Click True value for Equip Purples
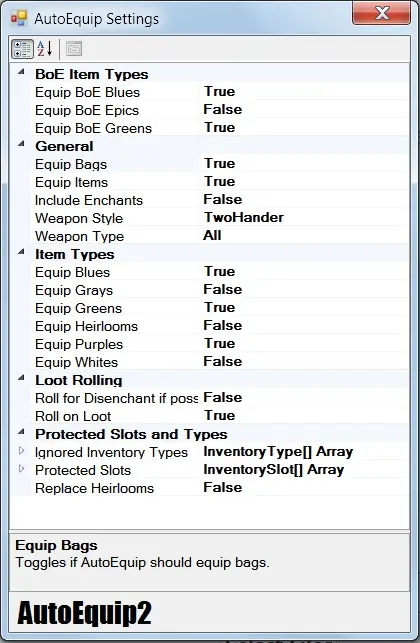 point(219,344)
